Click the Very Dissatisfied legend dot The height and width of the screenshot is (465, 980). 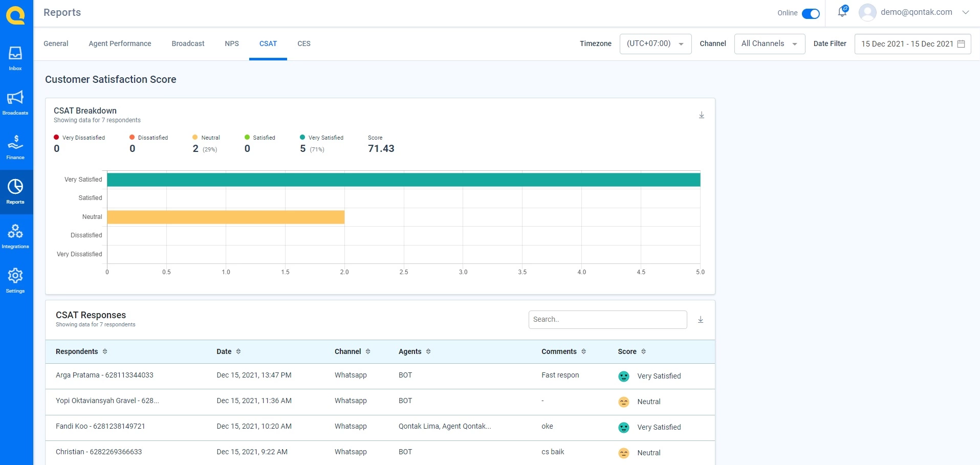[x=56, y=137]
